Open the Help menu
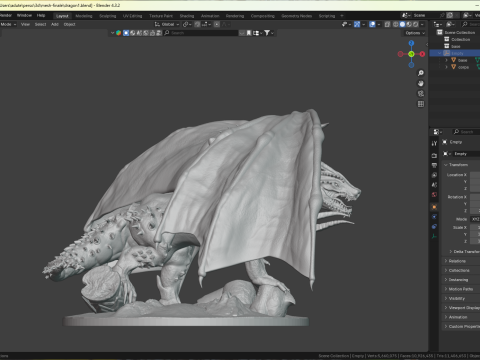 click(x=41, y=15)
